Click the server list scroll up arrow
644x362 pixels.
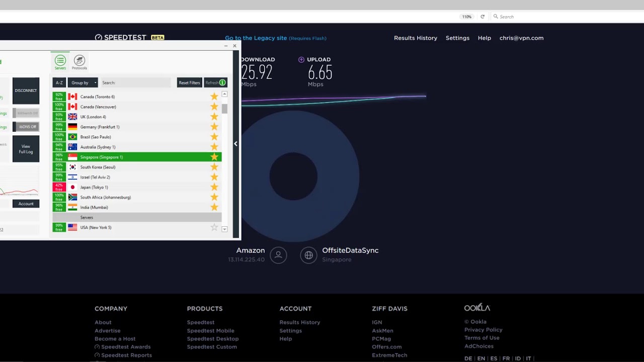point(224,94)
